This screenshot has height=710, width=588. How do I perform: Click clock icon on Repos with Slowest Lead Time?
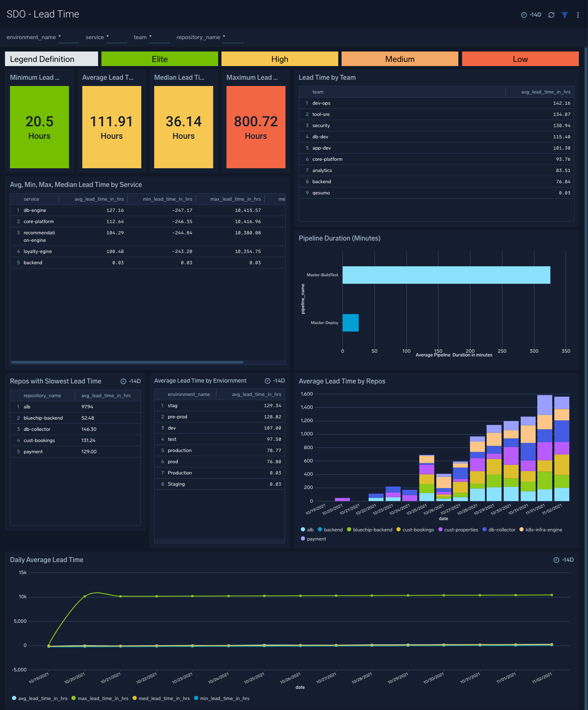[123, 381]
